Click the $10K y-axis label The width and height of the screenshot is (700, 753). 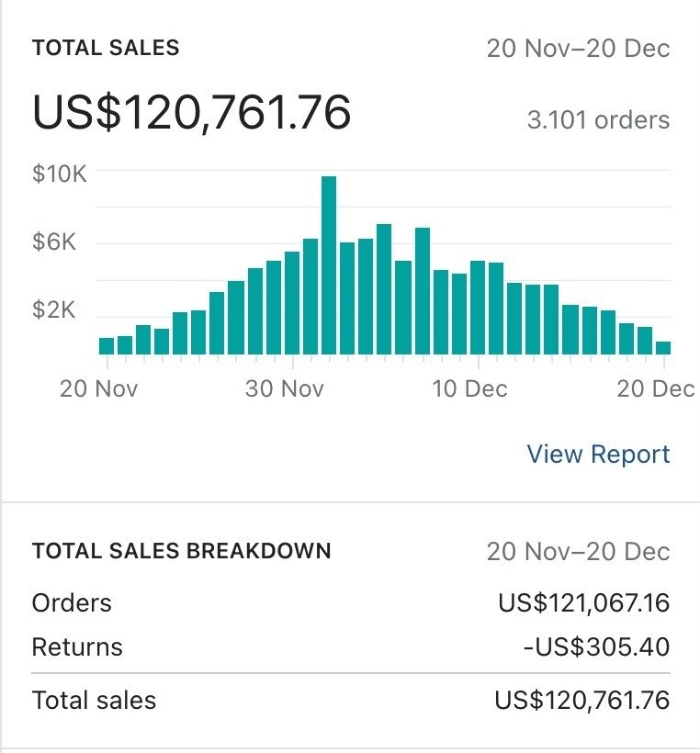60,173
